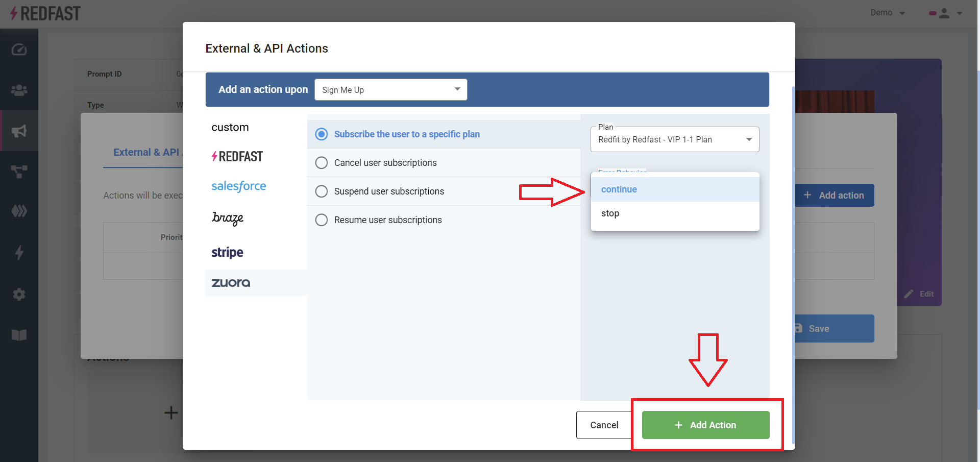Click the Redfast logo in top bar
The width and height of the screenshot is (980, 462).
click(x=45, y=13)
